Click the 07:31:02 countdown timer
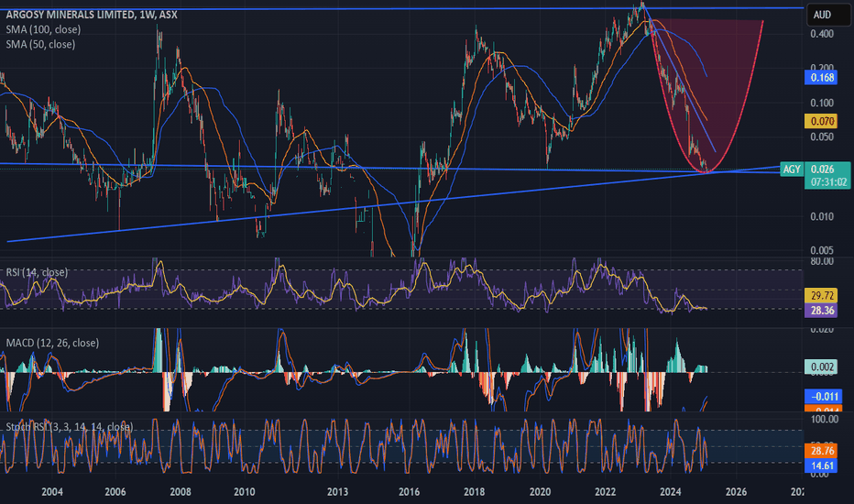 coord(827,182)
